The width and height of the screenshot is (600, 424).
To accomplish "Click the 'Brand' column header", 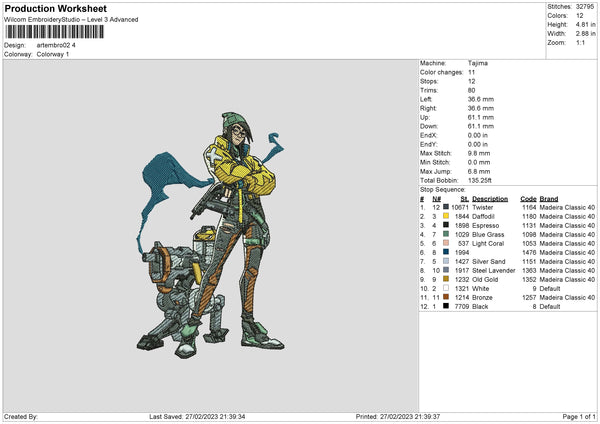I will [x=549, y=199].
